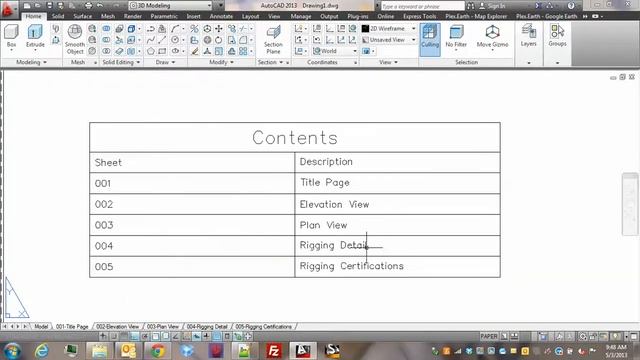Click the Smooth Object mesh tool
This screenshot has width=640, height=360.
click(75, 39)
